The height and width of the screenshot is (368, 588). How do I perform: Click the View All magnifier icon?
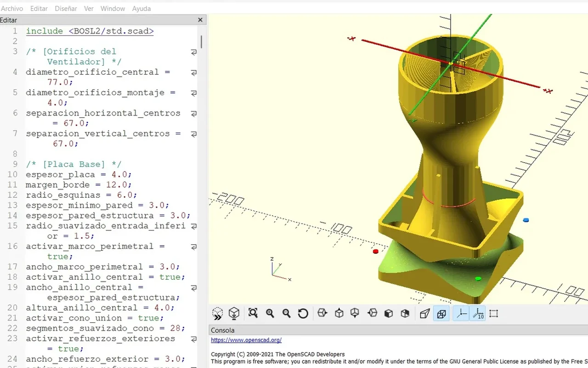point(253,313)
